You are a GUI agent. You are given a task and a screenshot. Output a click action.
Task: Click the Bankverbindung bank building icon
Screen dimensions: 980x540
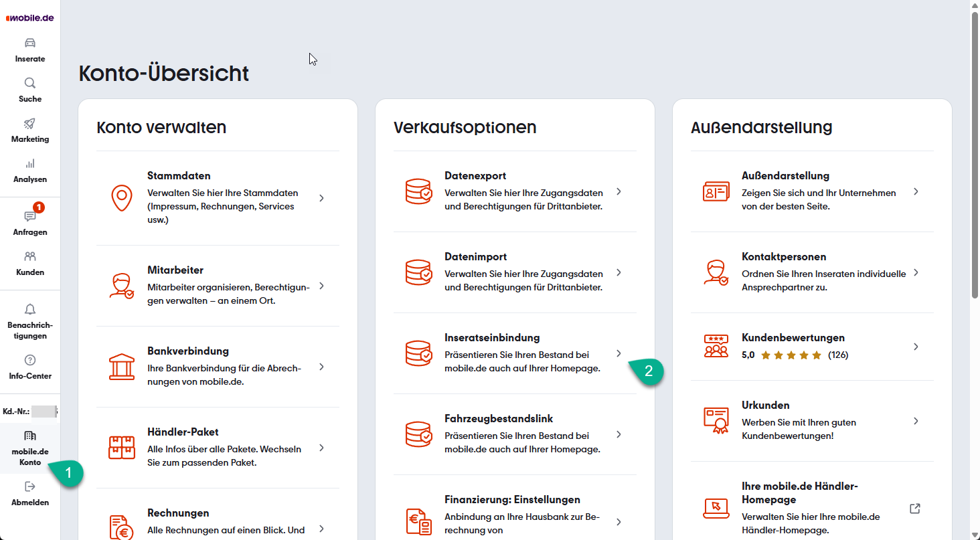(x=121, y=367)
